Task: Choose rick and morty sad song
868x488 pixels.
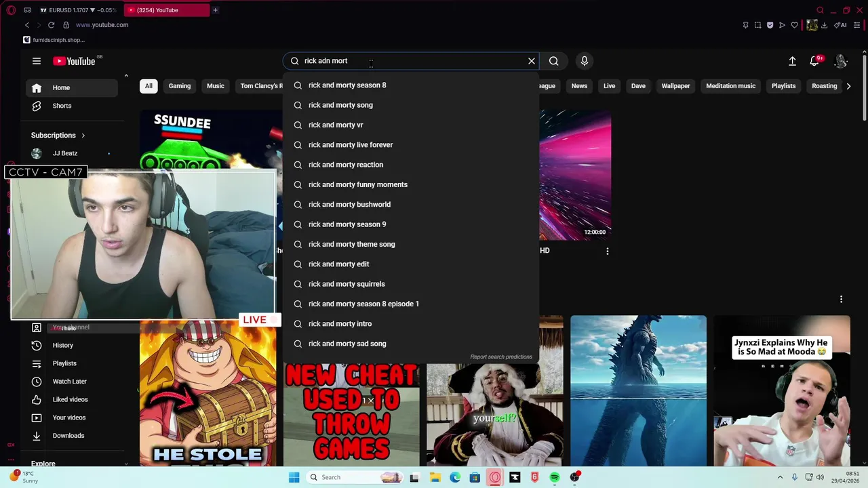Action: [x=411, y=344]
